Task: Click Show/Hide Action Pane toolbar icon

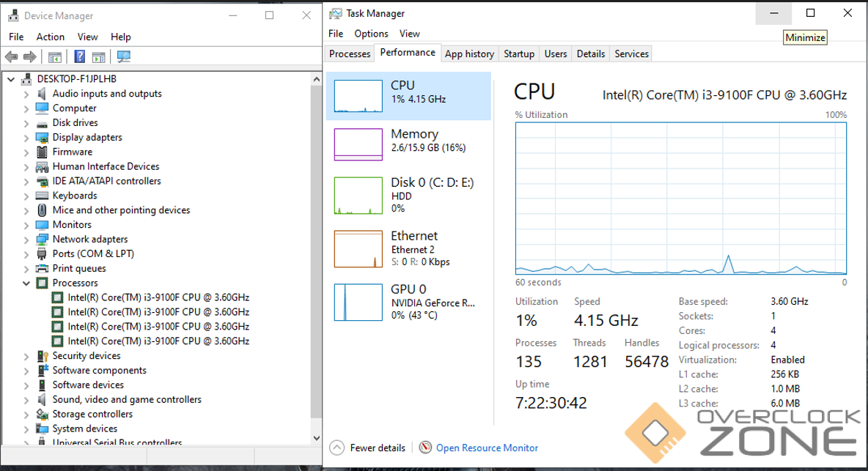Action: [x=99, y=57]
